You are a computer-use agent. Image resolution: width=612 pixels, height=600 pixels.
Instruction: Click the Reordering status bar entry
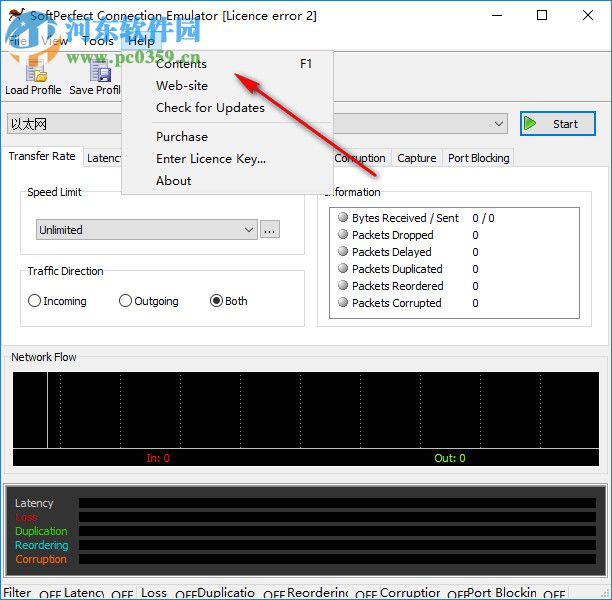point(318,593)
